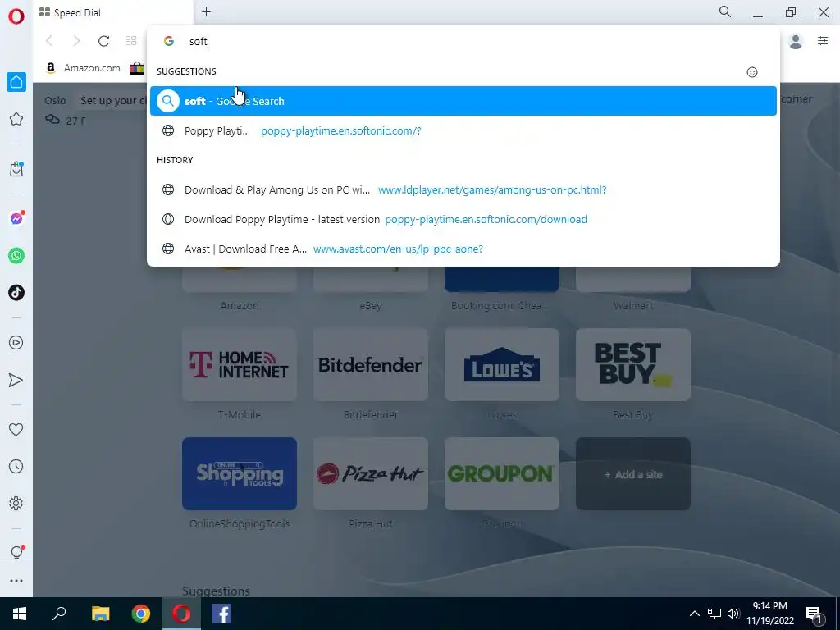
Task: Show hidden system tray icons
Action: pyautogui.click(x=694, y=614)
